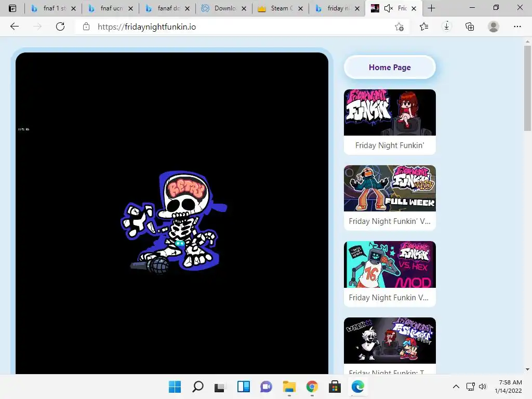The width and height of the screenshot is (532, 399).
Task: Close the 'Downlo' tab
Action: point(244,8)
